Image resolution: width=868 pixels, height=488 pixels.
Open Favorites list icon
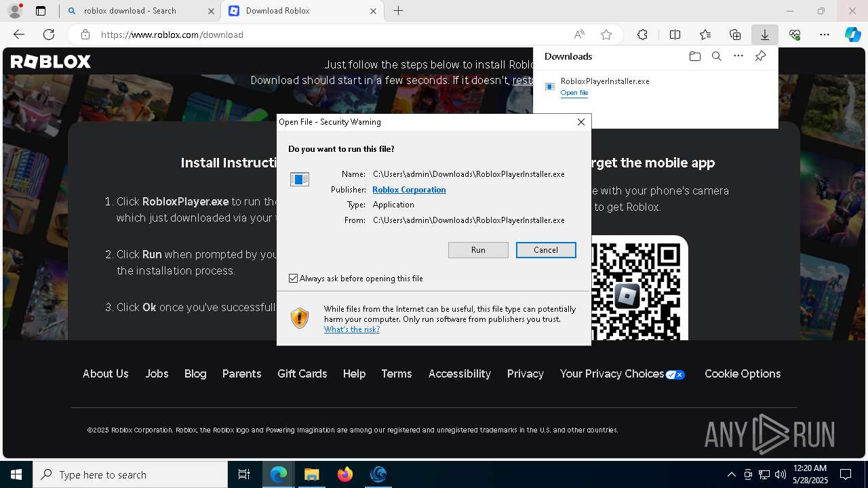tap(705, 35)
